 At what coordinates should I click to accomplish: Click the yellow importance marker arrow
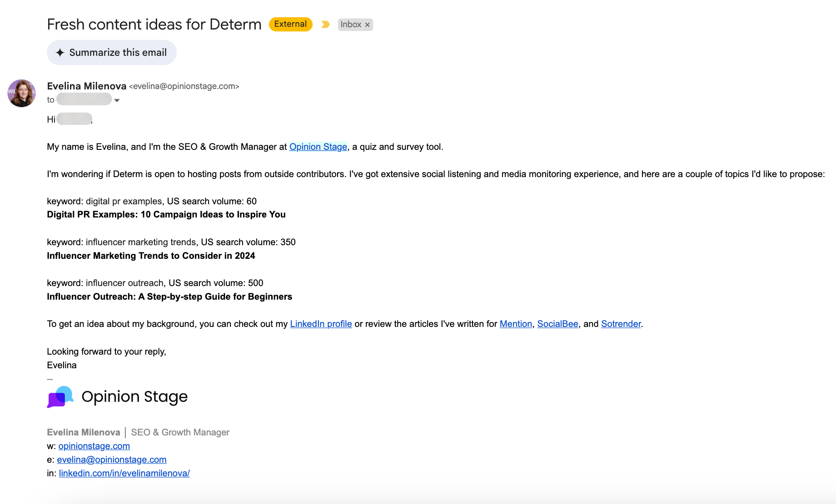[325, 24]
